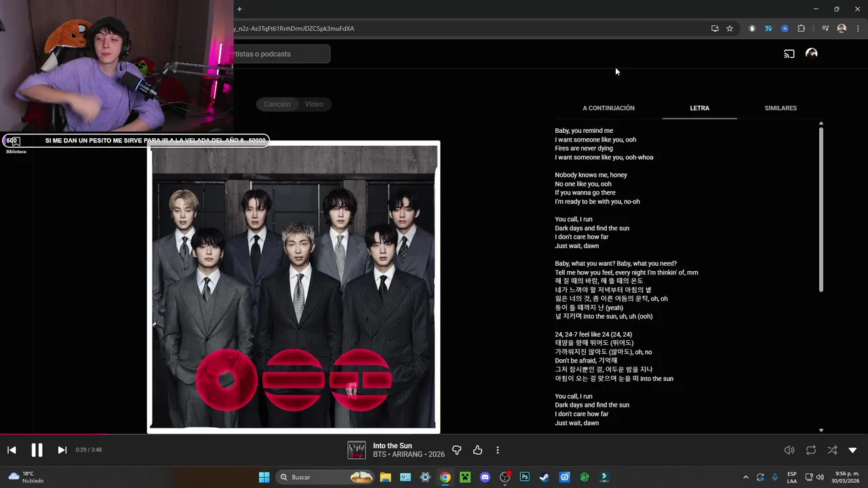Open Discord from the taskbar

(x=485, y=477)
